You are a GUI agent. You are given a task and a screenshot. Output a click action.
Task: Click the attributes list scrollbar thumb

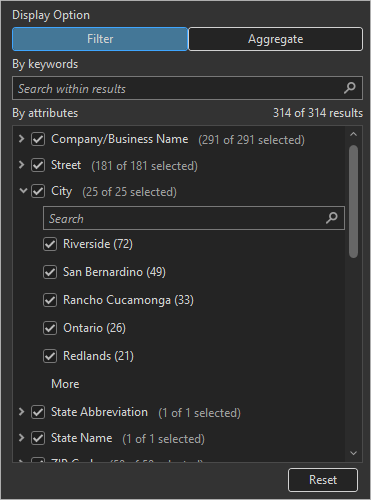pos(353,201)
